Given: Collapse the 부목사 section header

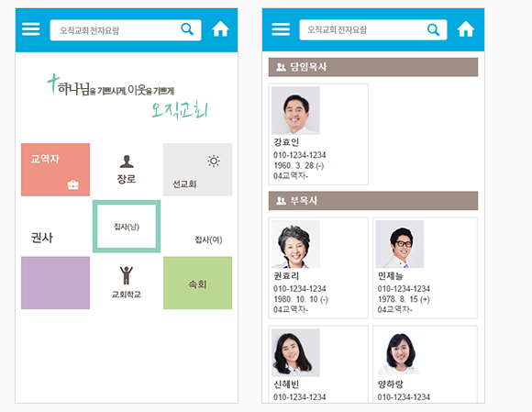Looking at the screenshot, I should point(373,201).
